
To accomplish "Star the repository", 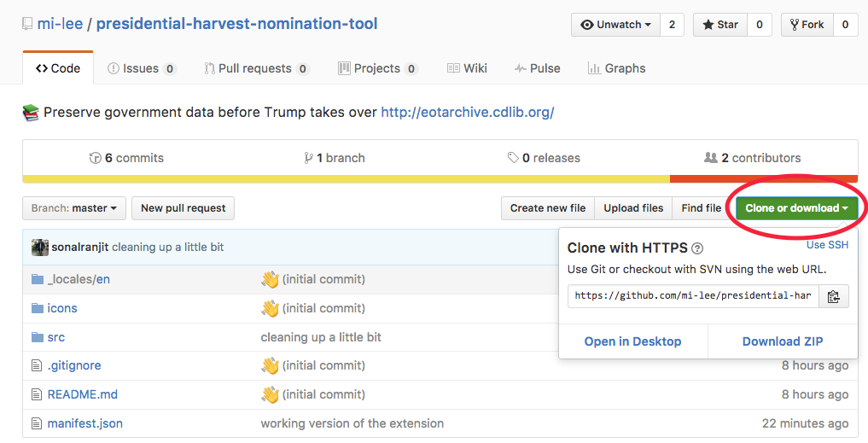I will click(x=719, y=25).
